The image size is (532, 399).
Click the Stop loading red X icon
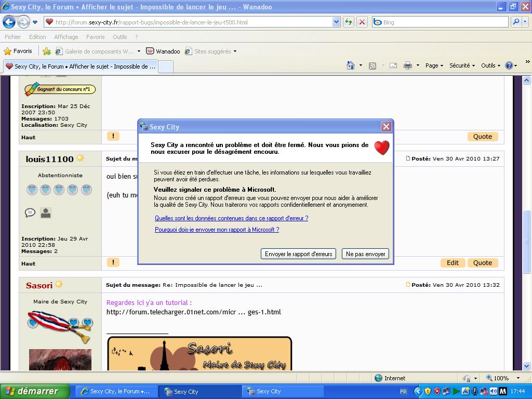[362, 22]
